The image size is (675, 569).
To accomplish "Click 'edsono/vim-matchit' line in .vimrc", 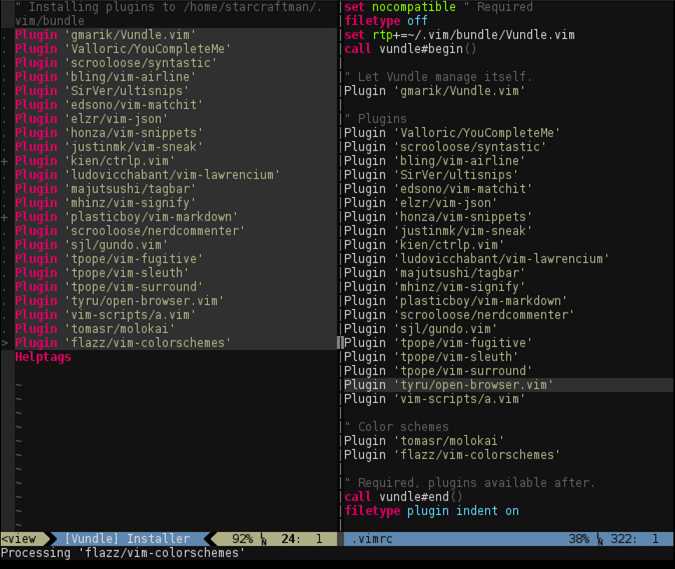I will (x=438, y=189).
